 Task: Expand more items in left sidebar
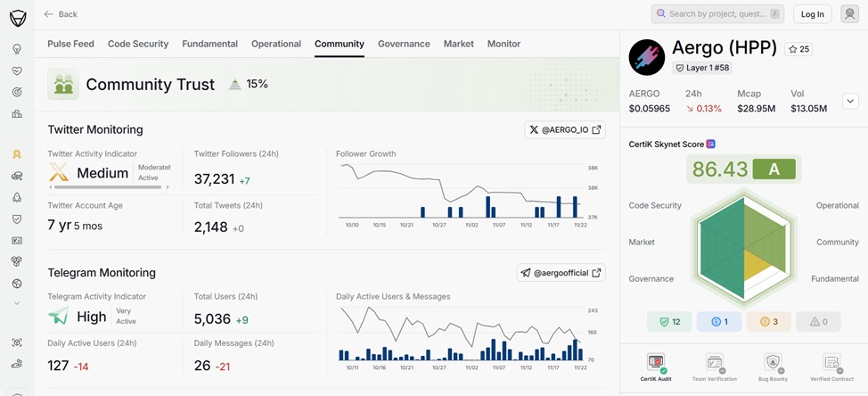point(17,304)
